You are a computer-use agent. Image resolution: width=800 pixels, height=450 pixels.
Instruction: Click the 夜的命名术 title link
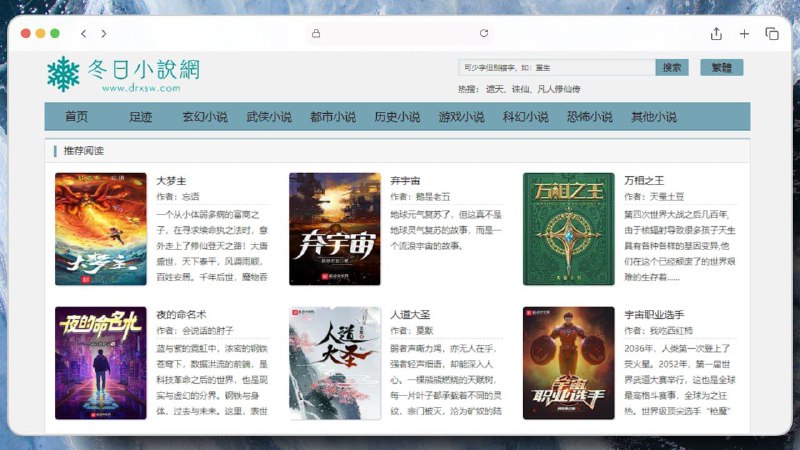click(x=181, y=315)
